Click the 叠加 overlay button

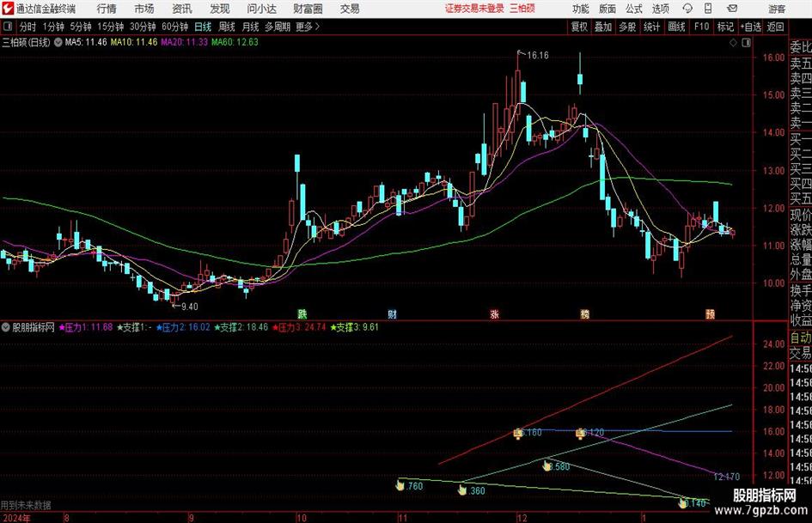coord(603,27)
